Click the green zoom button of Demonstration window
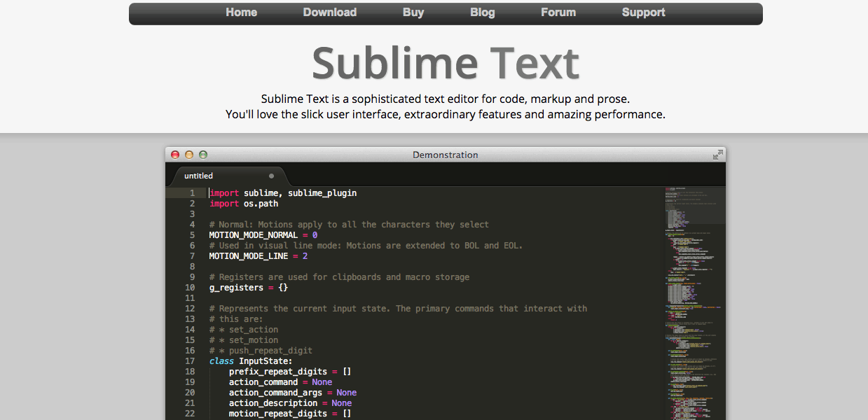The width and height of the screenshot is (868, 420). [203, 155]
